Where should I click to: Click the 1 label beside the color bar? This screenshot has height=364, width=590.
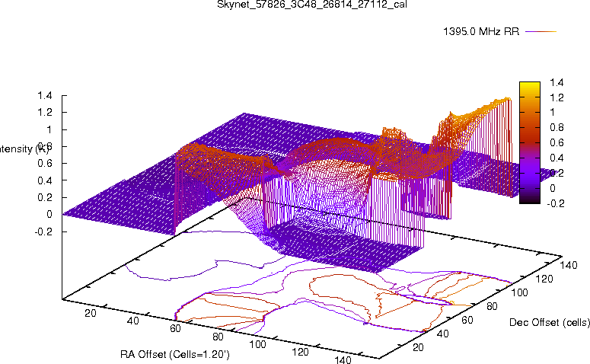552,112
